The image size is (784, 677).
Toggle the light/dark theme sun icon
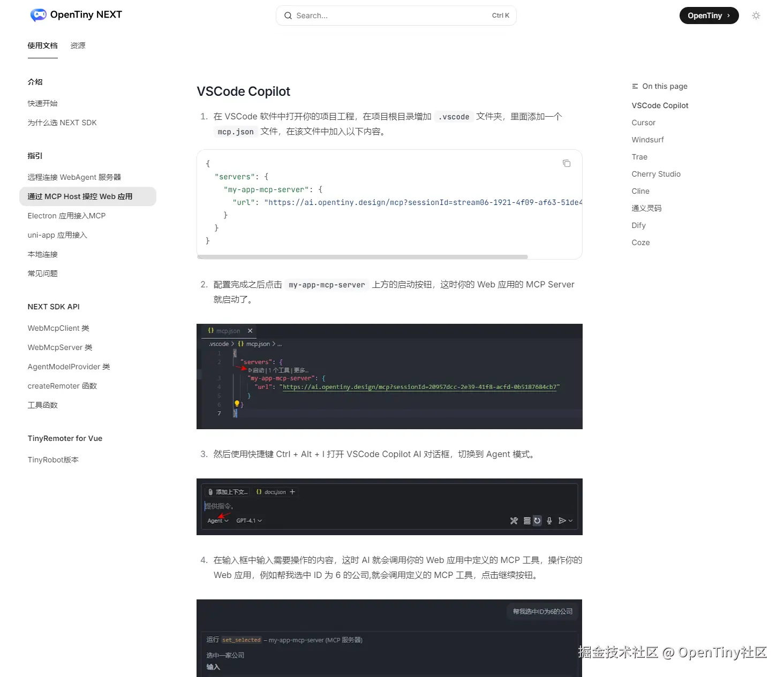[x=756, y=16]
